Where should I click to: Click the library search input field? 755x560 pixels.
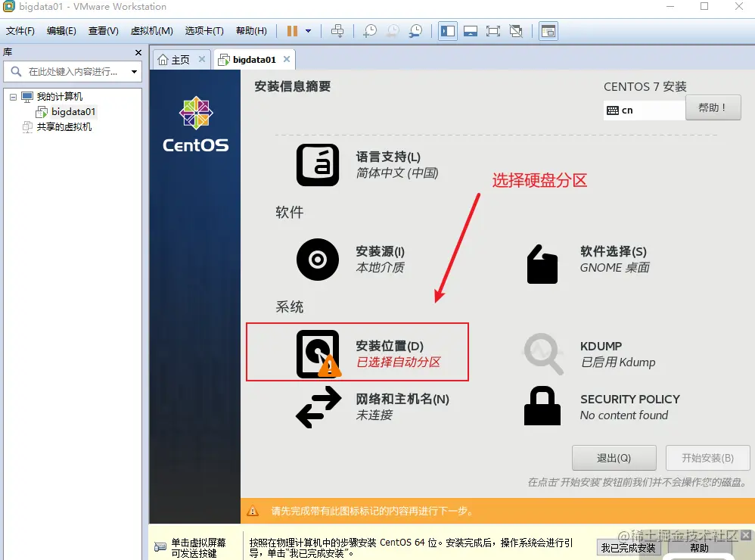[x=72, y=72]
